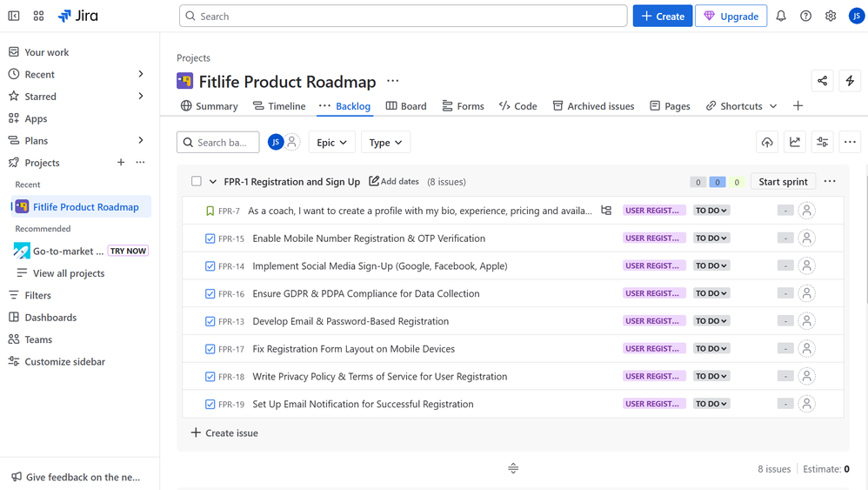Open the Epic filter dropdown
868x490 pixels.
[331, 142]
